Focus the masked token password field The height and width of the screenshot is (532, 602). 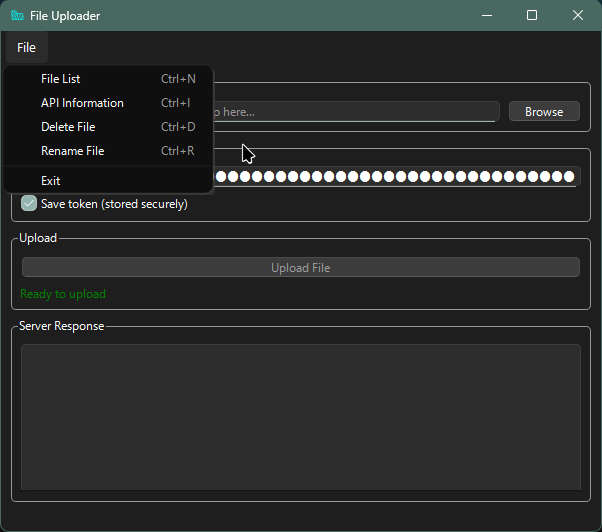point(395,177)
